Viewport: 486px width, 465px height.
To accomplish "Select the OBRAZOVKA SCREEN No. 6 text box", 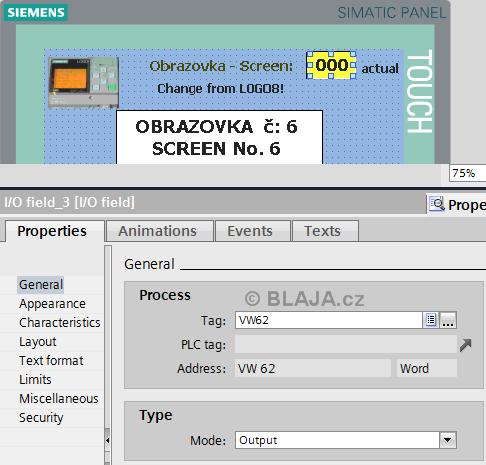I will [x=220, y=137].
